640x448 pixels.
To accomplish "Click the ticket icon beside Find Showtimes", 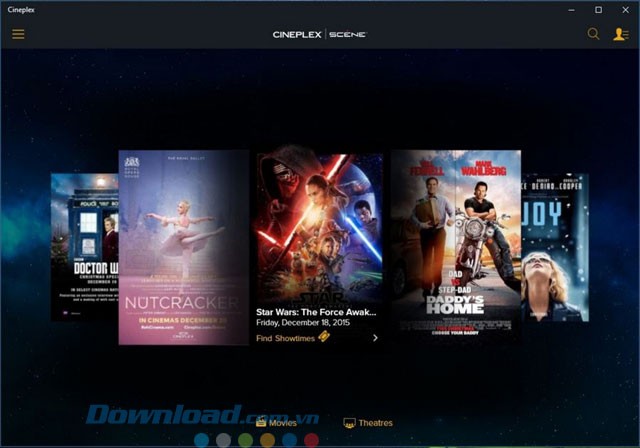I will click(324, 337).
